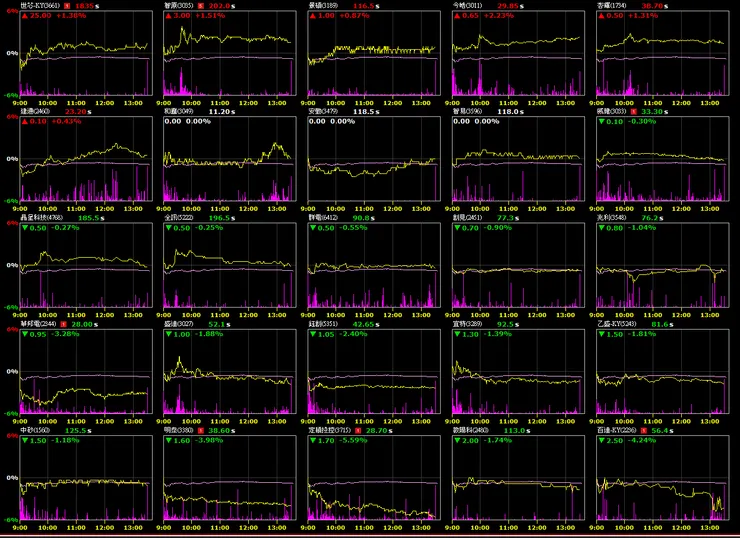Open the stock 3548 chart at 76.2
Image resolution: width=740 pixels, height=538 pixels.
(x=663, y=265)
